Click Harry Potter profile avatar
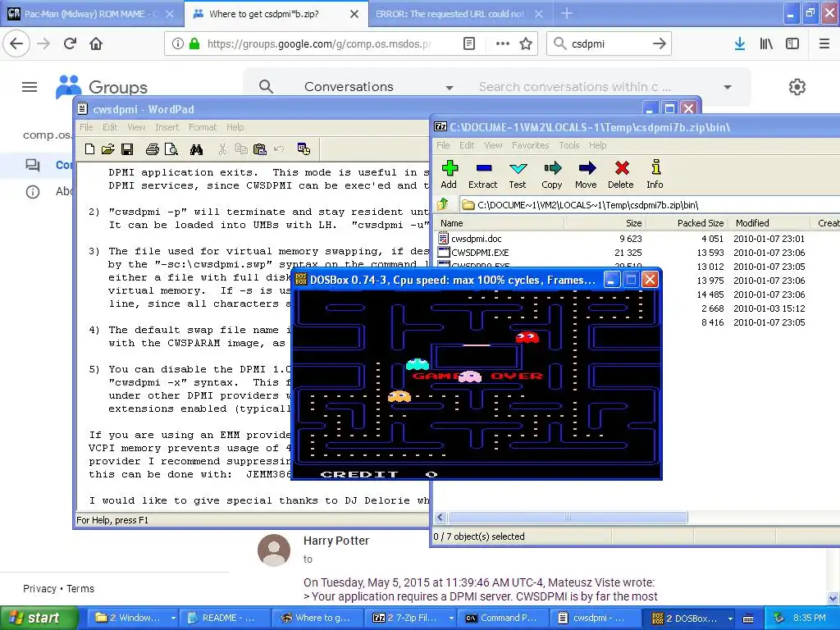This screenshot has width=840, height=630. 274,550
